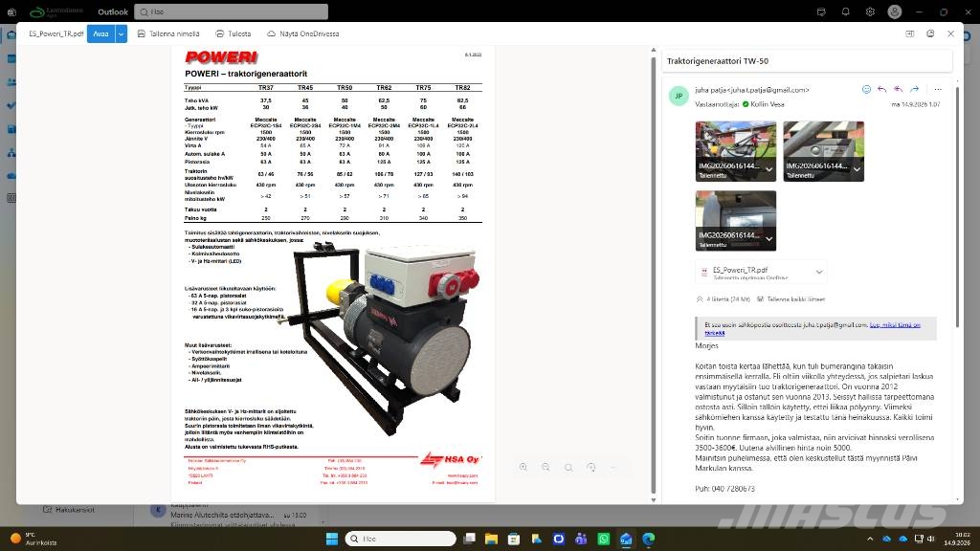Open more actions menu for the email
The width and height of the screenshot is (980, 551).
938,89
